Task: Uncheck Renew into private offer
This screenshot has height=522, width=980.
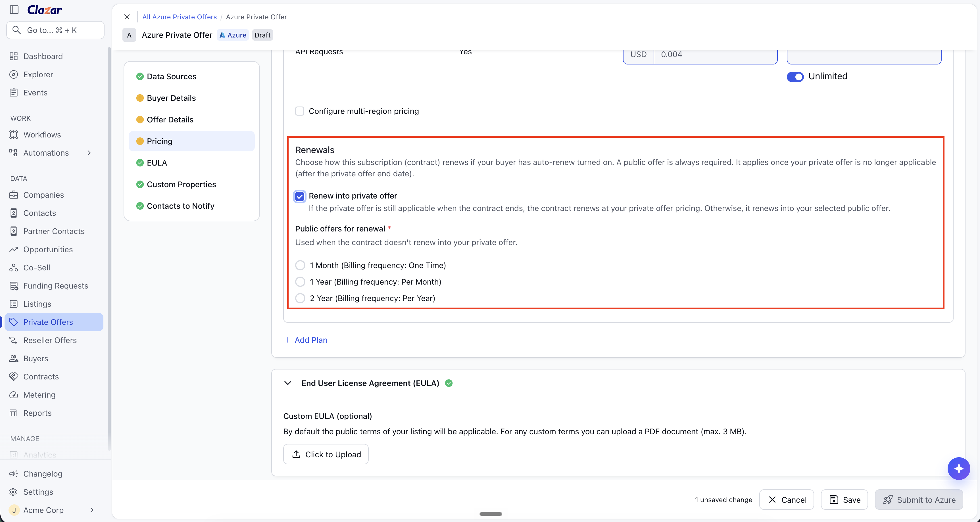Action: (x=300, y=196)
